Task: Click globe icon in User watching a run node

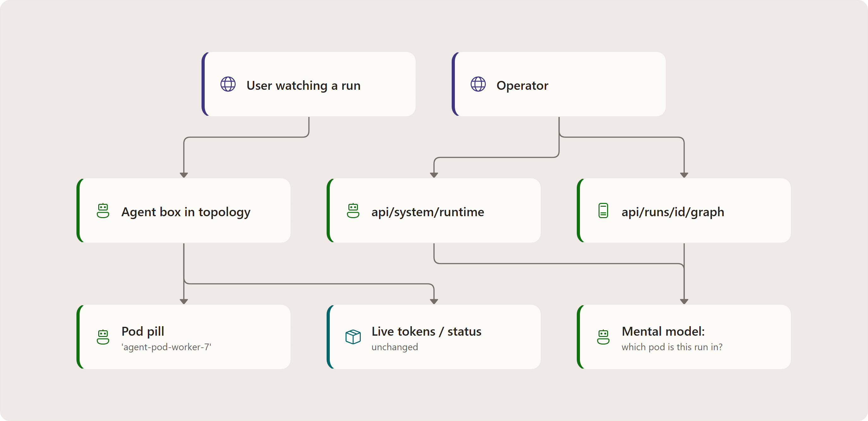Action: click(x=228, y=84)
